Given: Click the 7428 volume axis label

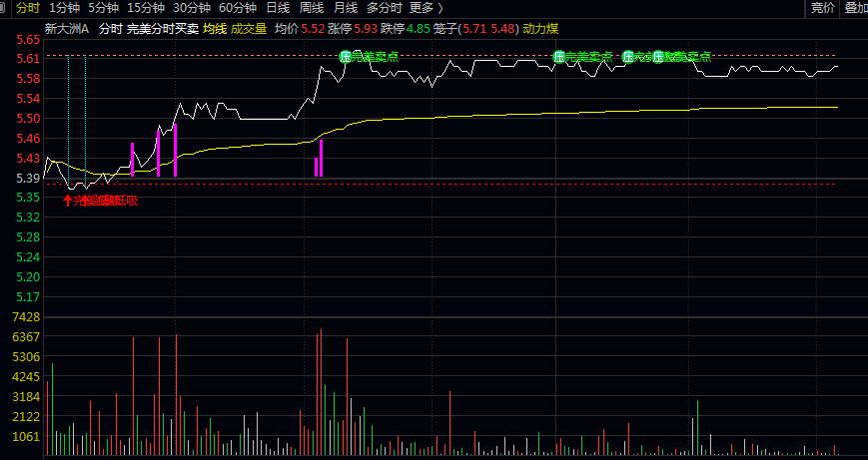Looking at the screenshot, I should click(27, 316).
